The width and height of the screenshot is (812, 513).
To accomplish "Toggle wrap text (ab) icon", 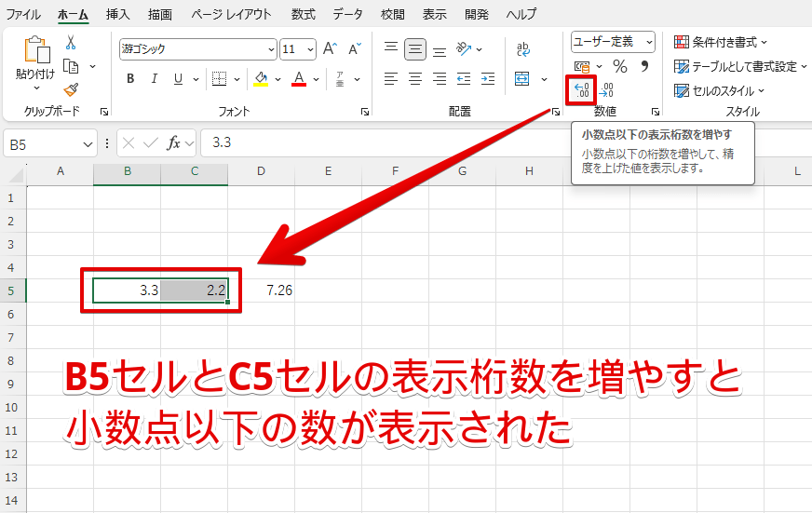I will (523, 49).
